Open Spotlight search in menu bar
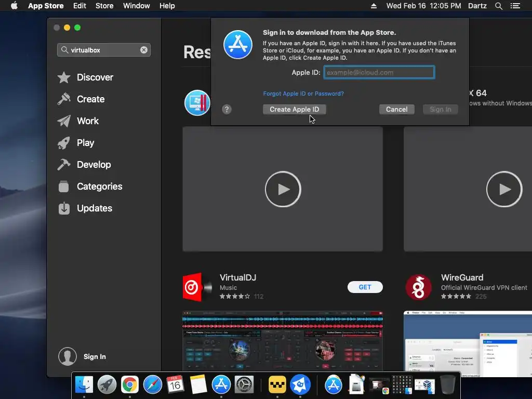 pyautogui.click(x=498, y=6)
